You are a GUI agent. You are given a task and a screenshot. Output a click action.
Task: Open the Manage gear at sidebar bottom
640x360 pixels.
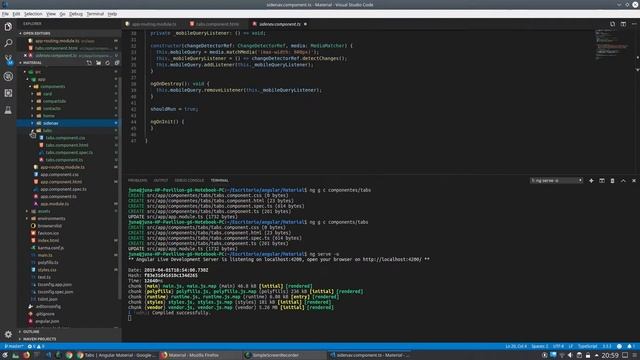pyautogui.click(x=8, y=334)
